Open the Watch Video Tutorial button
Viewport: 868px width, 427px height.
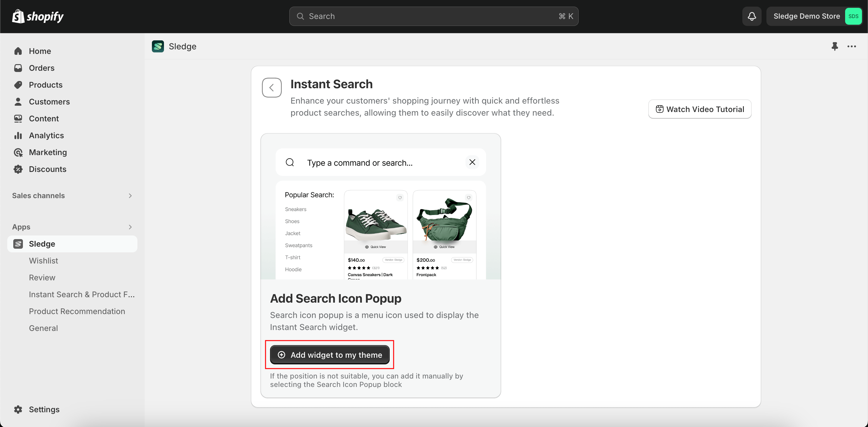pos(700,109)
